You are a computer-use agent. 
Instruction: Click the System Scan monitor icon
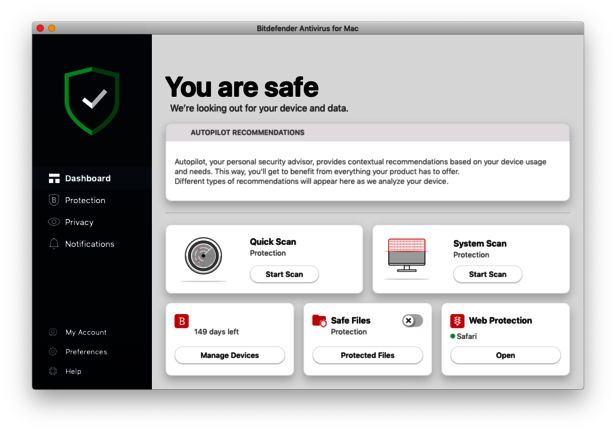click(x=407, y=255)
